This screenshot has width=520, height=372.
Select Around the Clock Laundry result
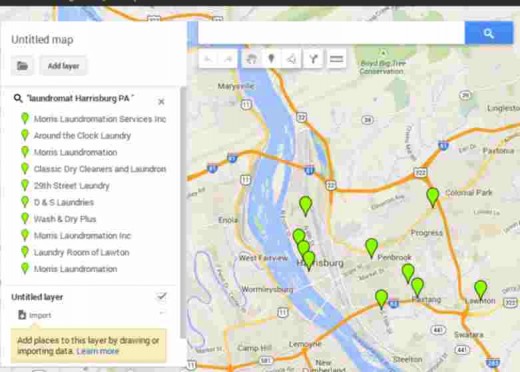(x=82, y=136)
